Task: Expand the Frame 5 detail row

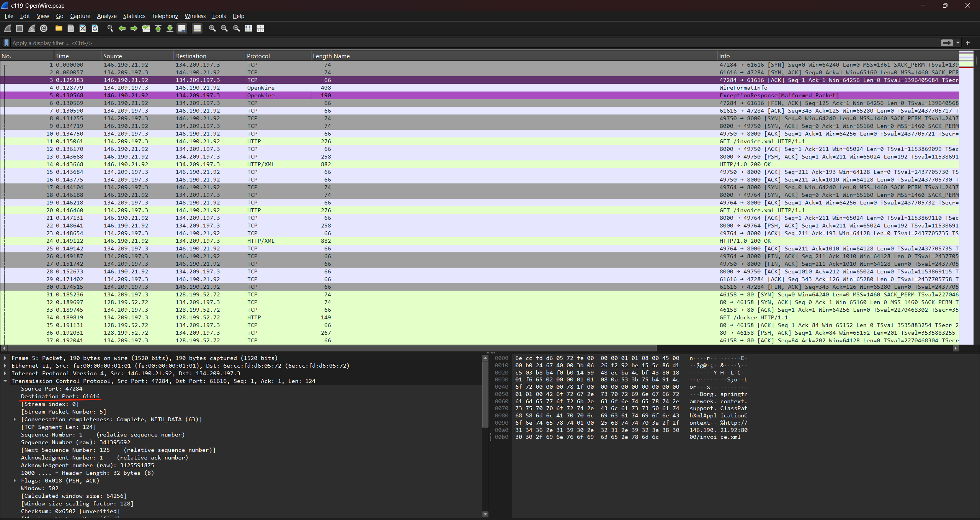Action: coord(5,358)
